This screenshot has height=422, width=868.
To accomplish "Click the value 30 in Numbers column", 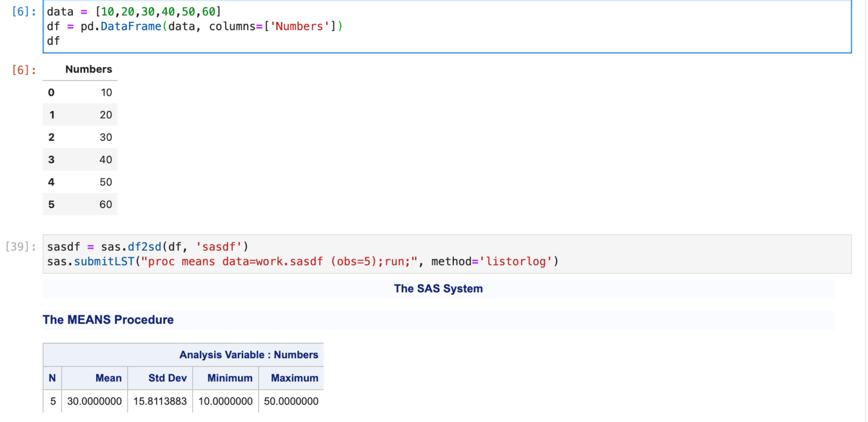I will [x=106, y=137].
